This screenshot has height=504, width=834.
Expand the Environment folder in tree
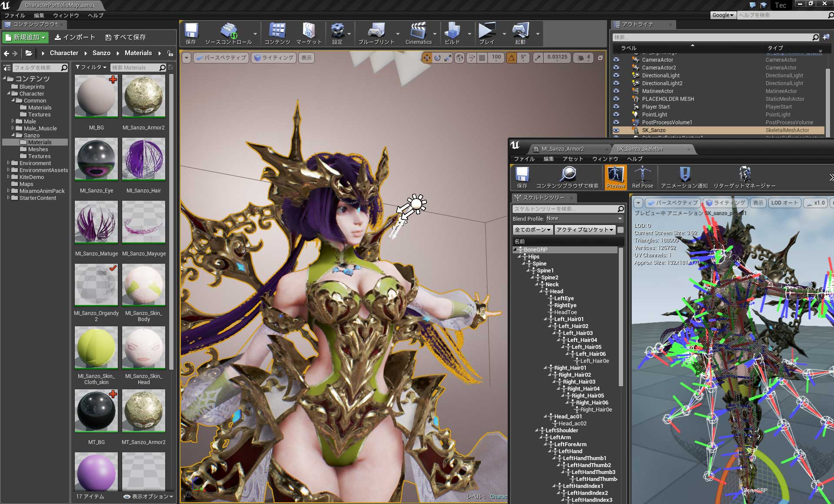[x=8, y=163]
